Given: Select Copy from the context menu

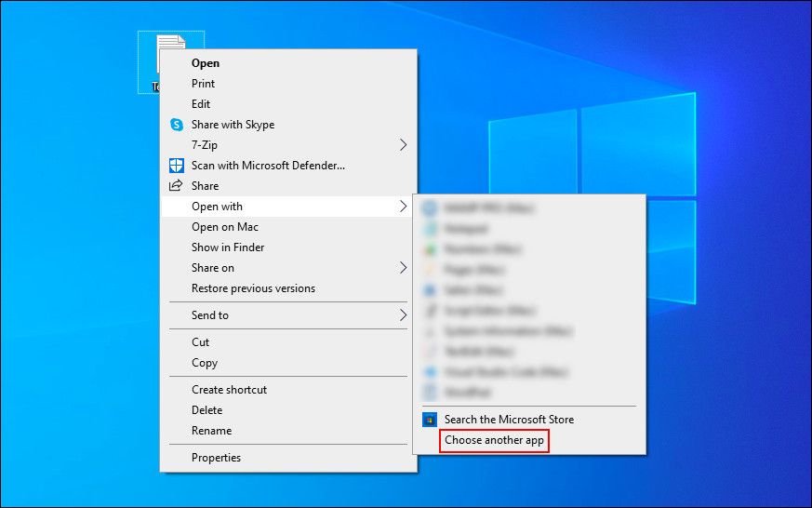Looking at the screenshot, I should [x=288, y=363].
